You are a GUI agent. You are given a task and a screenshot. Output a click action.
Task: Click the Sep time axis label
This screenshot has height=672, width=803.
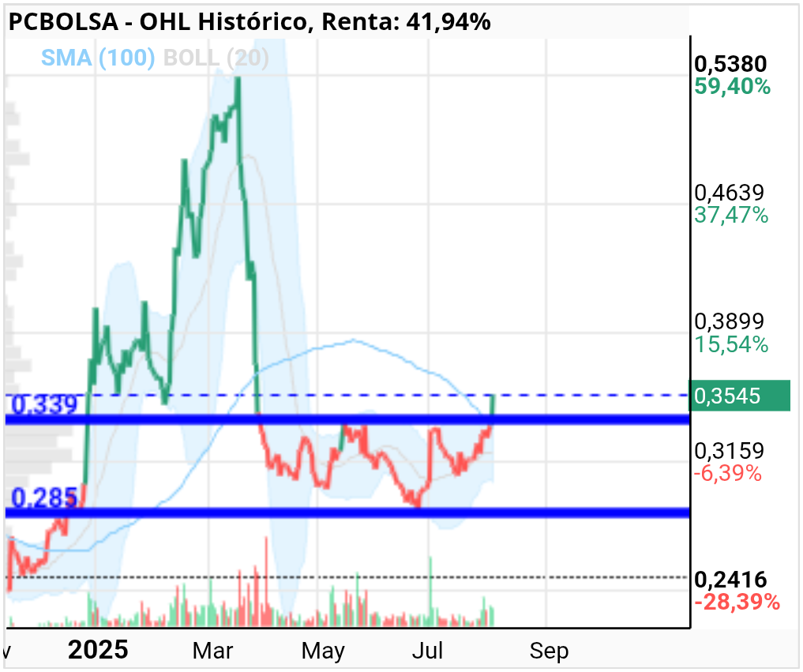(x=549, y=651)
